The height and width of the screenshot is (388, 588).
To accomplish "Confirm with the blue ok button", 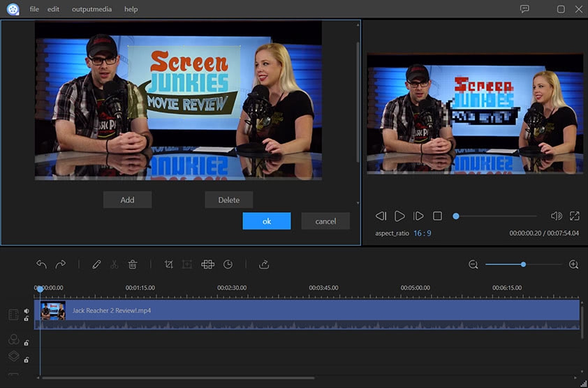I will (x=267, y=221).
